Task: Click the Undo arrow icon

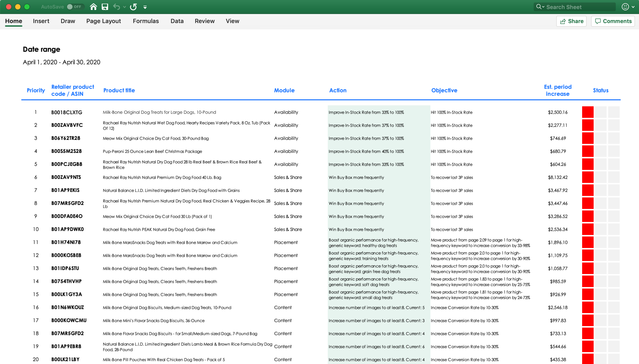Action: [x=116, y=7]
